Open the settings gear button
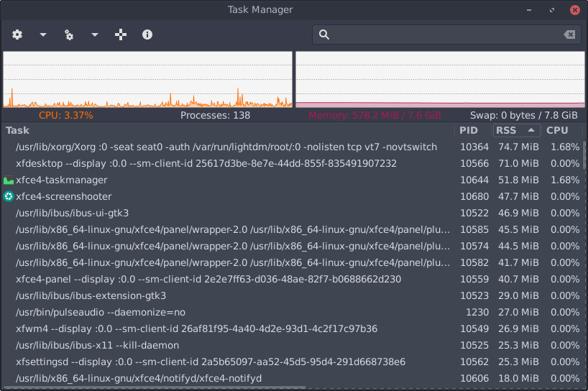588x391 pixels. coord(17,34)
